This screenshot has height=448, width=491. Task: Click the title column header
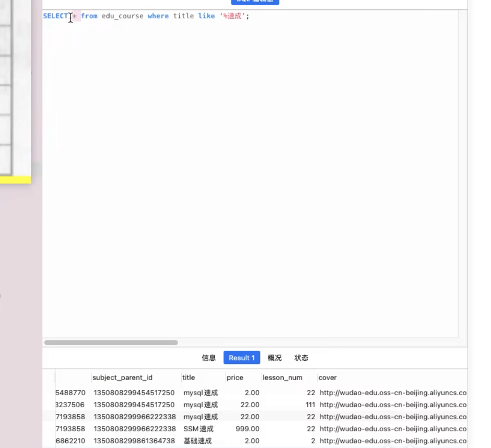pyautogui.click(x=189, y=378)
